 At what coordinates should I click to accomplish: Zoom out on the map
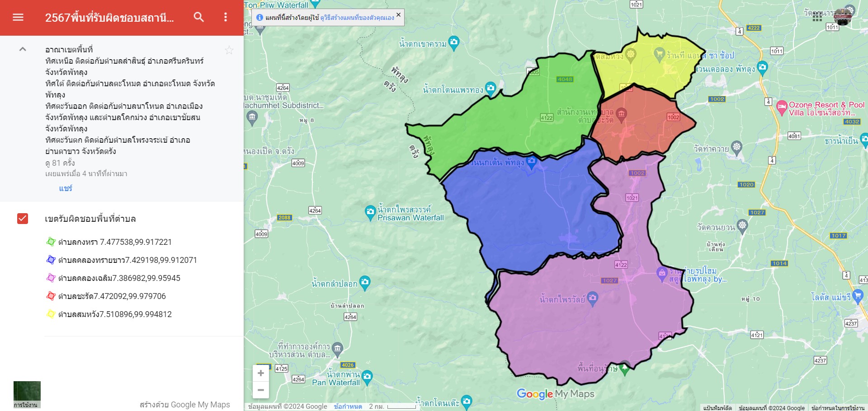tap(261, 390)
